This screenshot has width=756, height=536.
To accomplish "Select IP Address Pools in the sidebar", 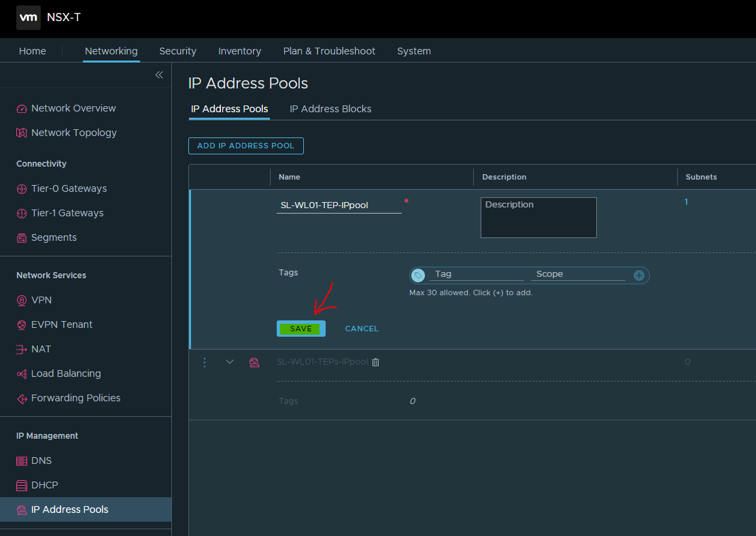I will 86,509.
